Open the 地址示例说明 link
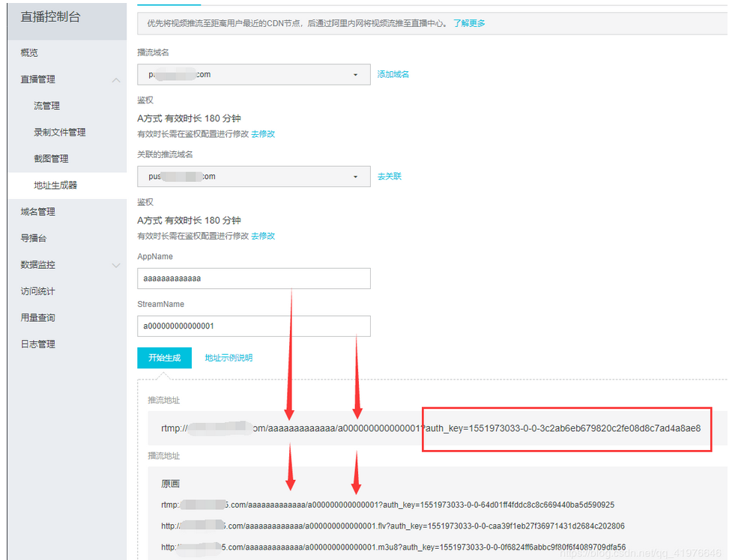 (229, 358)
